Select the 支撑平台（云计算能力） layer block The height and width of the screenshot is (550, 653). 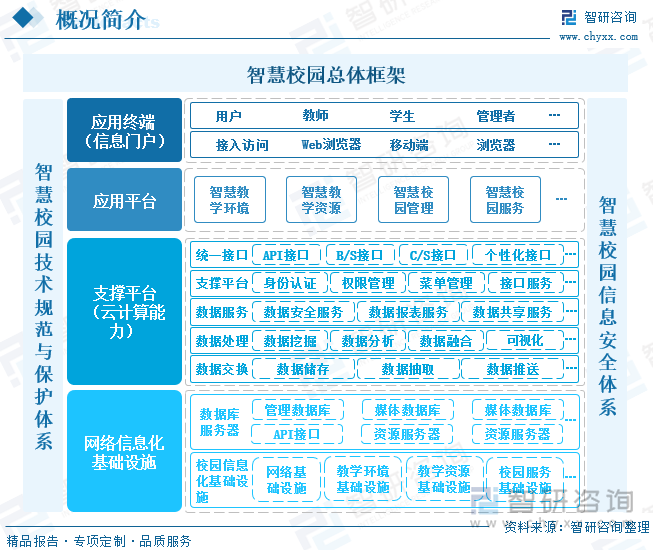coord(124,311)
